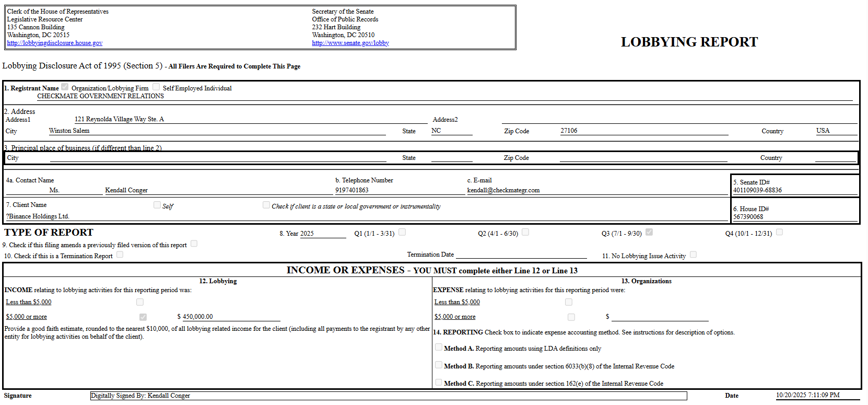
Task: Check the state or local government checkbox
Action: point(266,205)
